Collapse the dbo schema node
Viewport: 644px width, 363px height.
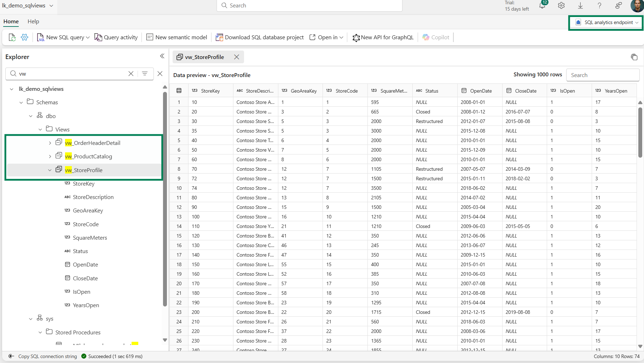31,116
